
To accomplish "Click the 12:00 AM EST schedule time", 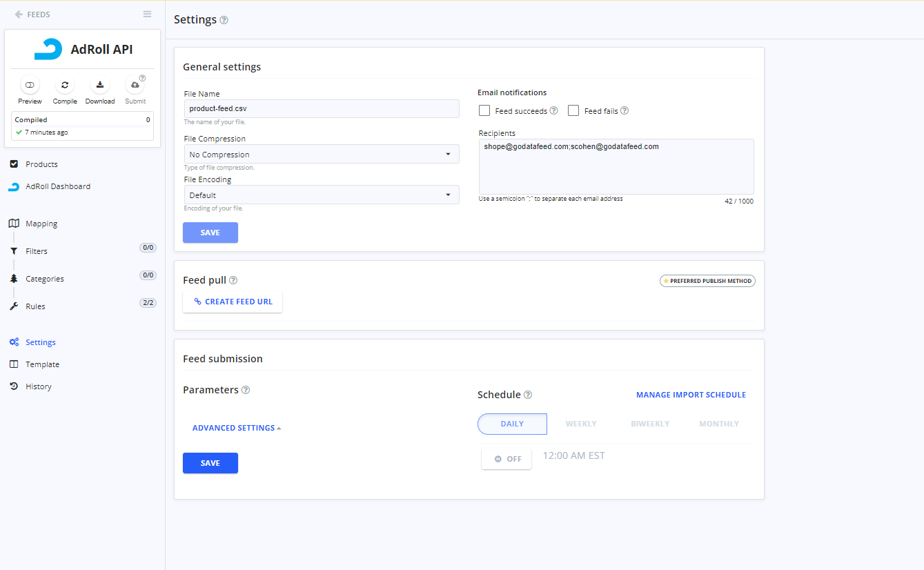I will click(x=574, y=455).
